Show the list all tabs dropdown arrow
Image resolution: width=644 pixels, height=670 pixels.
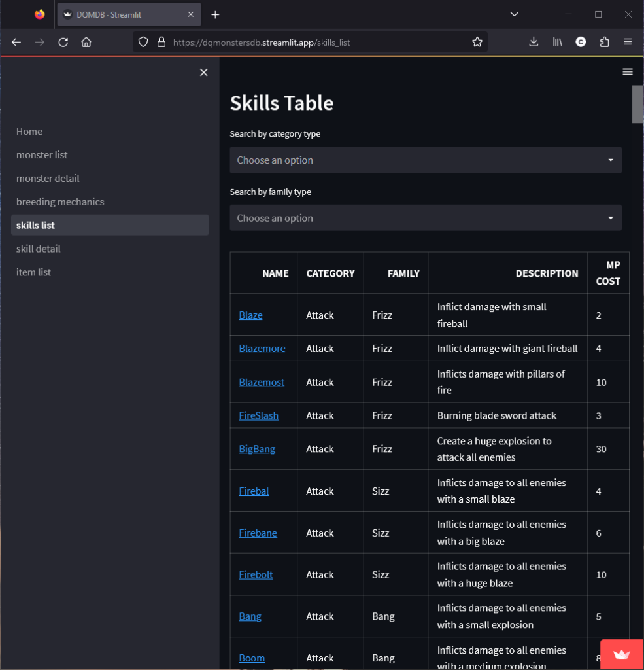tap(515, 14)
